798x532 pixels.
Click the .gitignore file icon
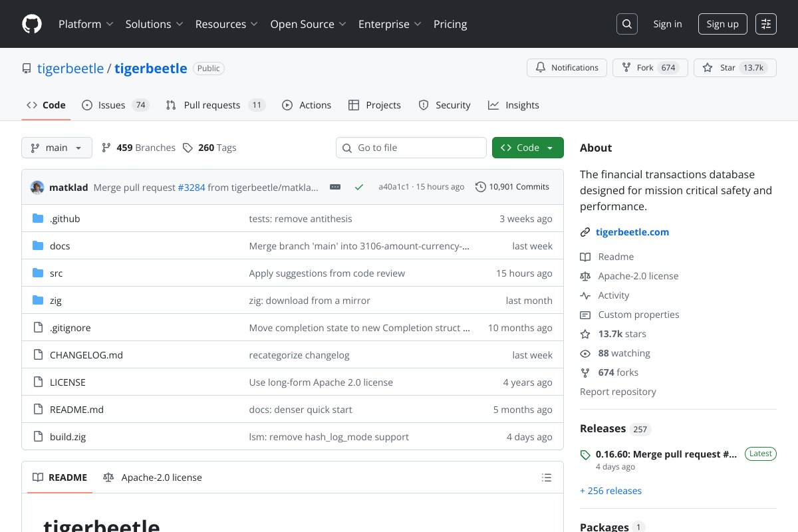(x=38, y=327)
